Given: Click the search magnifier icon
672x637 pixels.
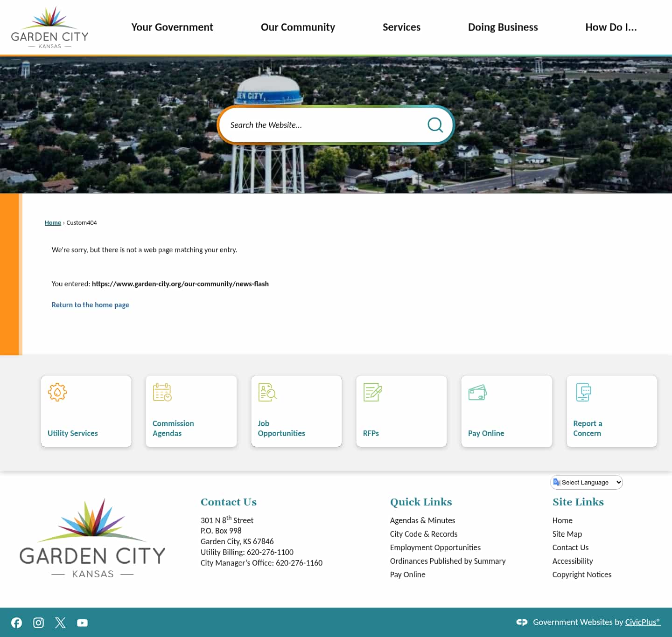Looking at the screenshot, I should point(435,125).
